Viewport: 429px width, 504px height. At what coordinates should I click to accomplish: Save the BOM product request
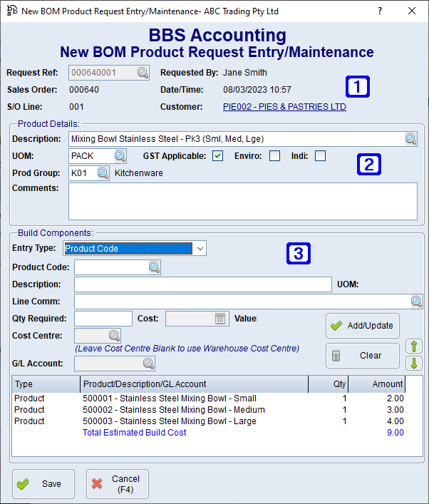(x=42, y=483)
